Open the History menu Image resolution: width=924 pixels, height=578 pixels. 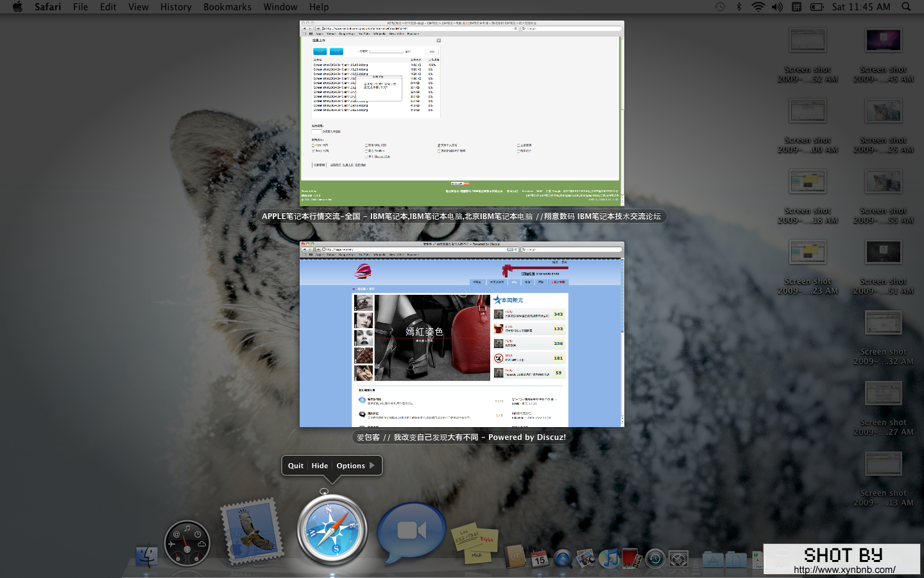click(176, 7)
